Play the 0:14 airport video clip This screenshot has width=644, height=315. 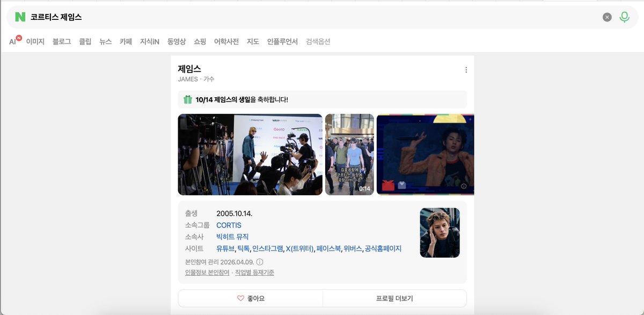(x=349, y=155)
